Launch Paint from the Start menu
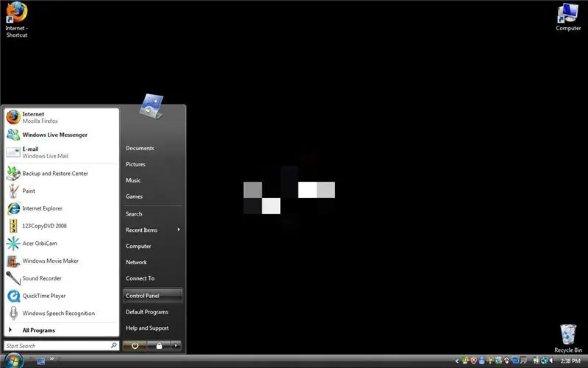The image size is (588, 368). tap(62, 191)
